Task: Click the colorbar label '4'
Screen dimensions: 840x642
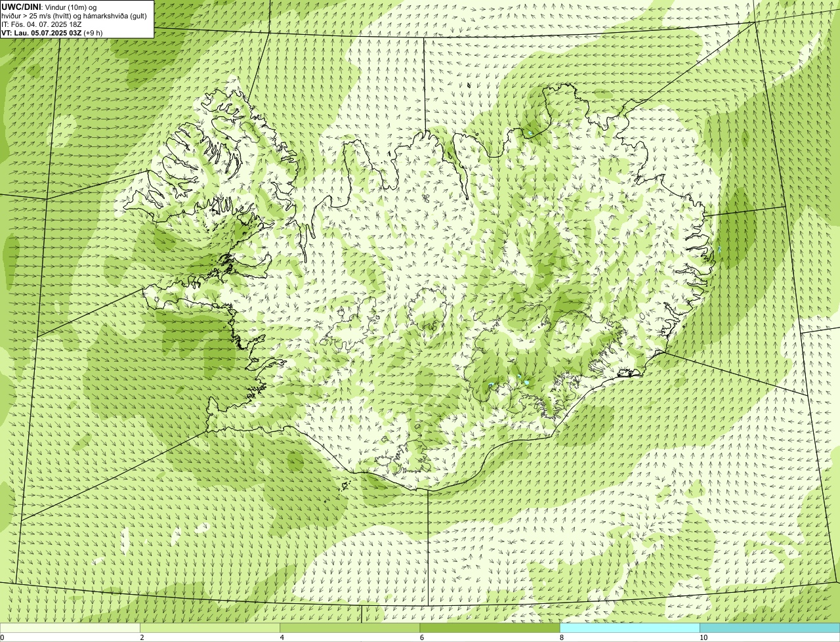Action: point(282,637)
